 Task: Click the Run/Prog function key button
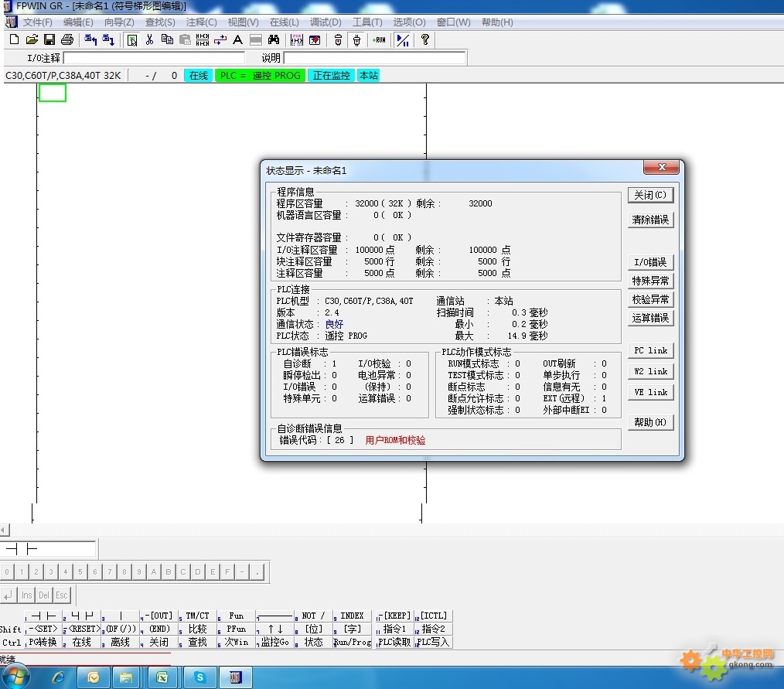(352, 642)
